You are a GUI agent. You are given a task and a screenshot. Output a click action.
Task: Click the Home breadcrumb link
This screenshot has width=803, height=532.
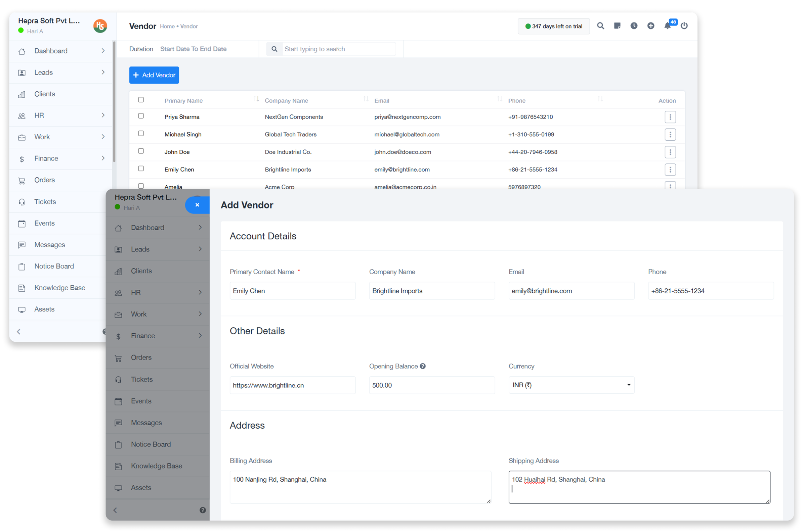[x=167, y=27]
